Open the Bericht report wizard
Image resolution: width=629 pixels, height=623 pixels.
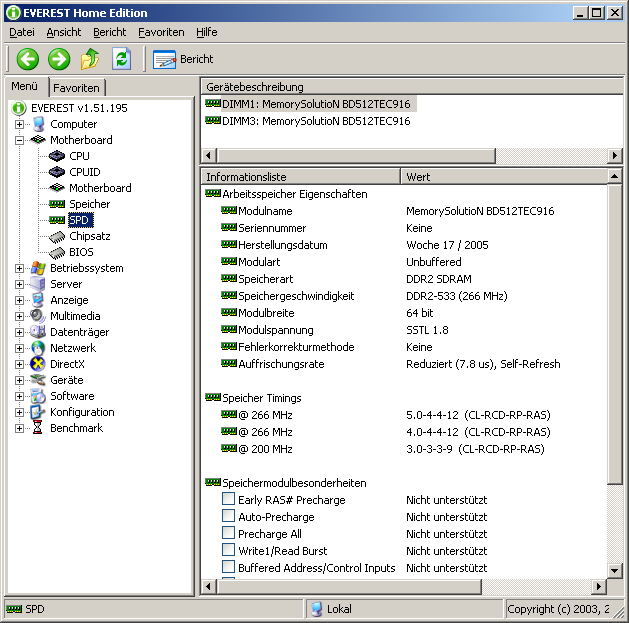[x=183, y=59]
